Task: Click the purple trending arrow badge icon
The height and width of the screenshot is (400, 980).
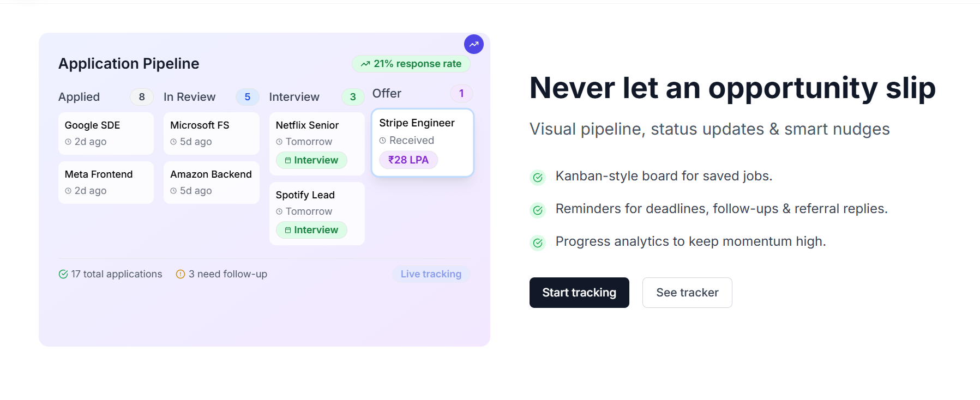Action: point(473,44)
